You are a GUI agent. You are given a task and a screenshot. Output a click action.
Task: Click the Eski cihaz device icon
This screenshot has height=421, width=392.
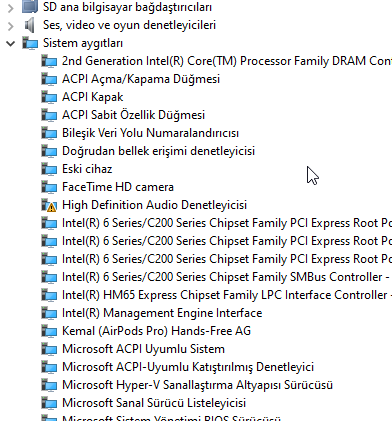click(x=49, y=169)
